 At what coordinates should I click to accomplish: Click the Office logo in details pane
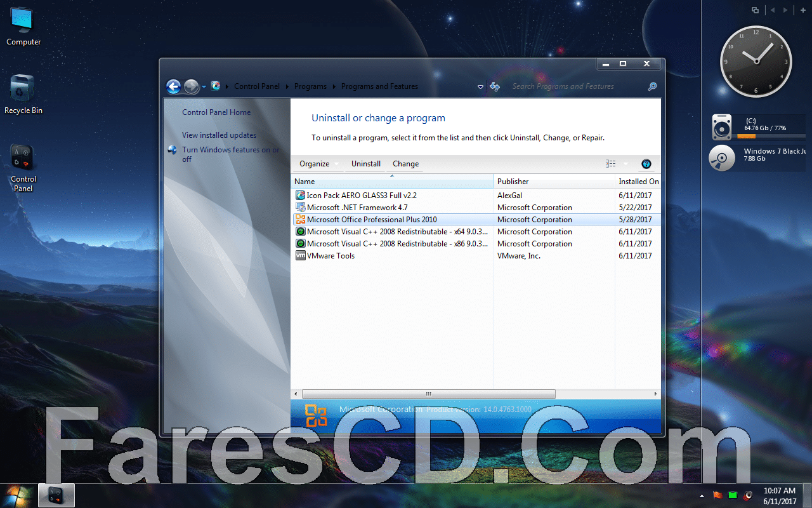coord(316,415)
